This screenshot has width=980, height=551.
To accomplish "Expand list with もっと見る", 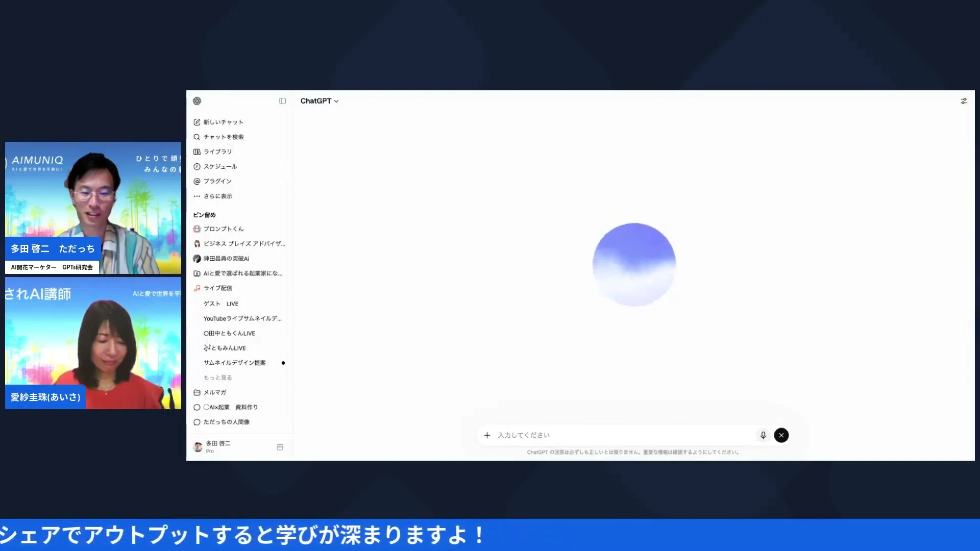I will [x=218, y=378].
